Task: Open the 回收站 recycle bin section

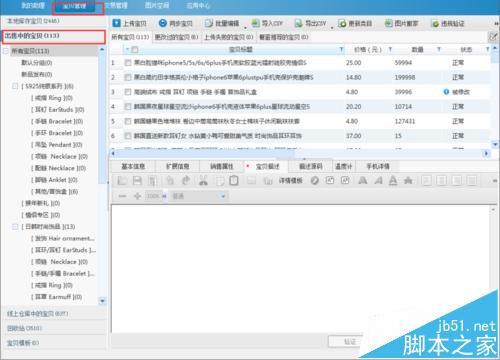Action: [x=53, y=328]
